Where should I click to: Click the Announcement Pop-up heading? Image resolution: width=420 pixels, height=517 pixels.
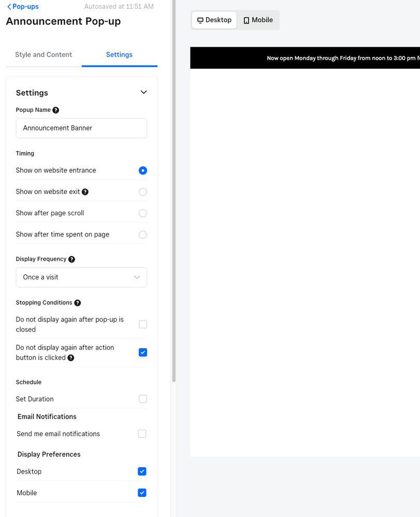[x=63, y=21]
